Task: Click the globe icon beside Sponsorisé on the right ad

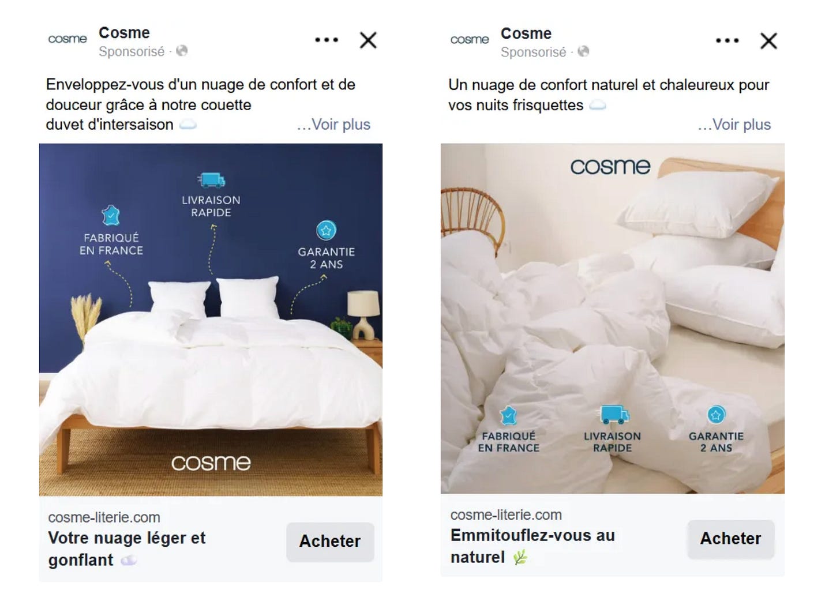Action: click(583, 51)
